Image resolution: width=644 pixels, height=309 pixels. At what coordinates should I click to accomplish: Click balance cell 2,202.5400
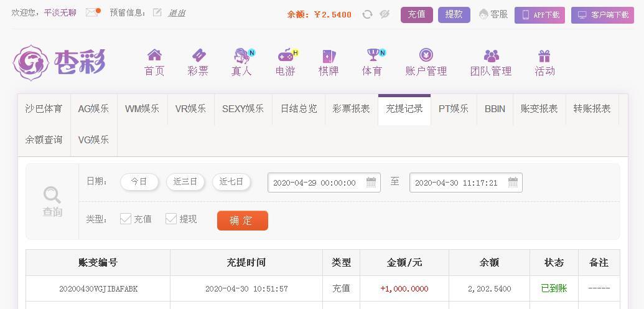click(489, 289)
